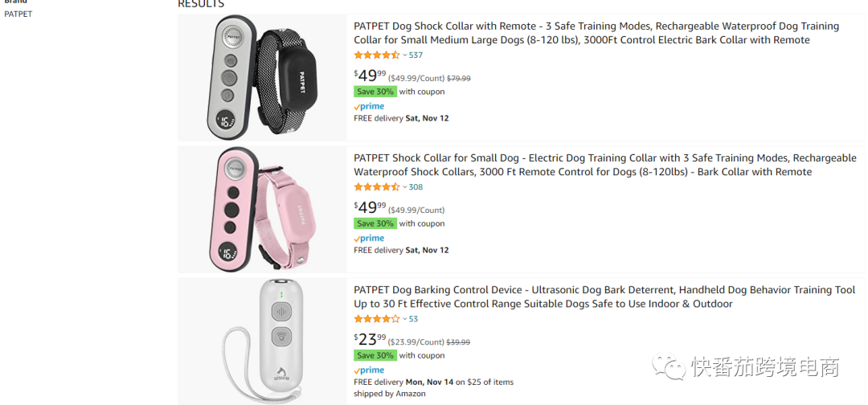View the 537 reviews link

coord(416,55)
